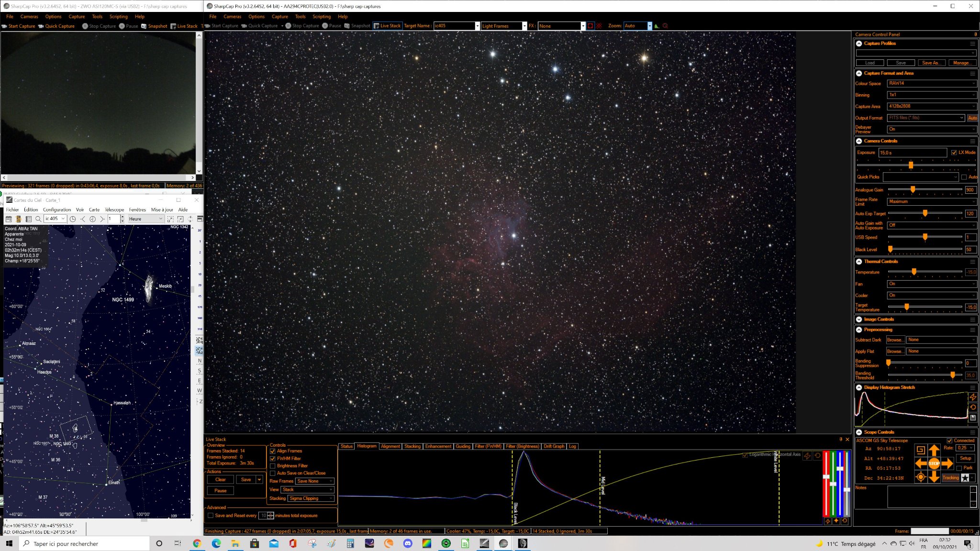Switch to the Alignment tab in Live Stack

point(390,446)
